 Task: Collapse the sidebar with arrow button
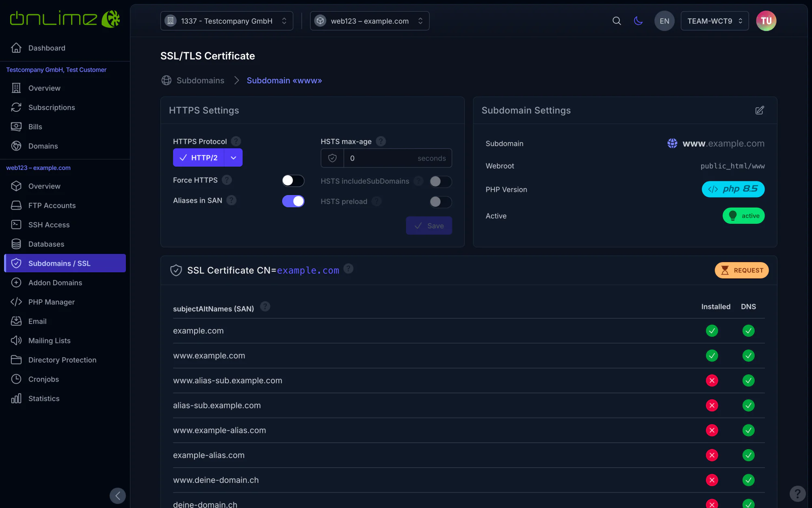[x=118, y=496]
